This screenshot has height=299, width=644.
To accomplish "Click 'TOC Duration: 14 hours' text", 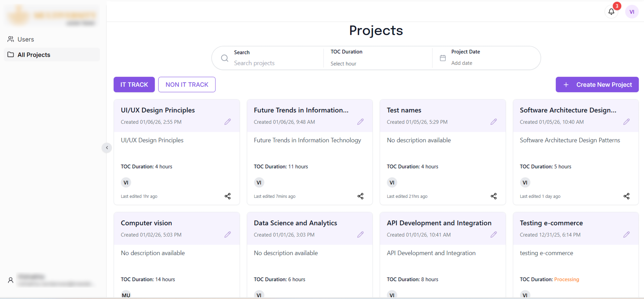I will pyautogui.click(x=148, y=279).
